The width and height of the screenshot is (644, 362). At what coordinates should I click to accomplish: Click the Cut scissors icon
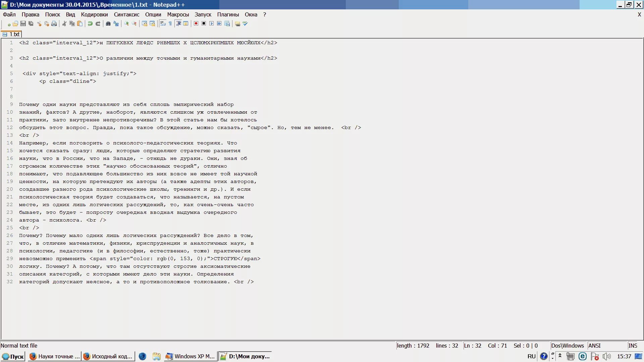[64, 23]
